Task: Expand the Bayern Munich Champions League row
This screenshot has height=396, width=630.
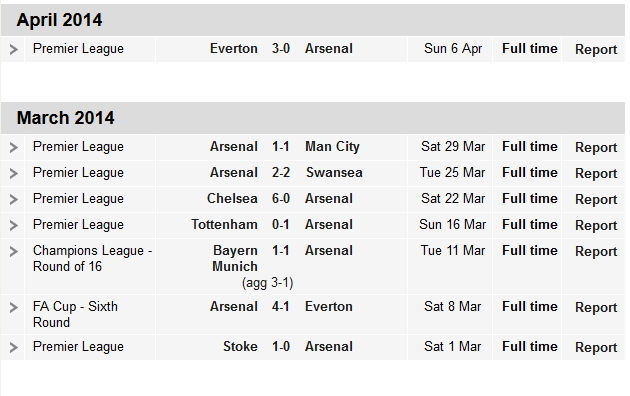Action: coord(13,252)
